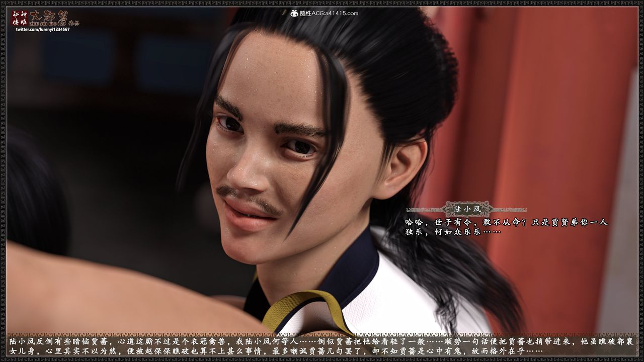Click the panda mascot watermark icon

point(294,14)
